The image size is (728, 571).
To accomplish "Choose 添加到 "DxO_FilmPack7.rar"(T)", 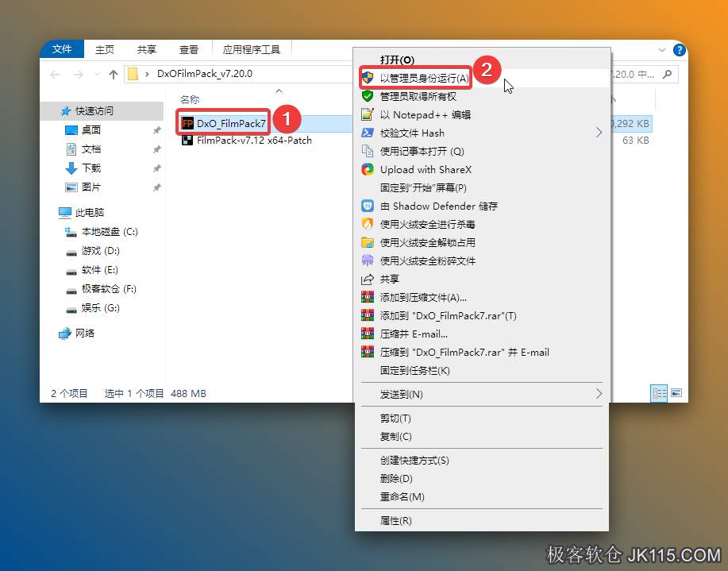I will (x=482, y=315).
